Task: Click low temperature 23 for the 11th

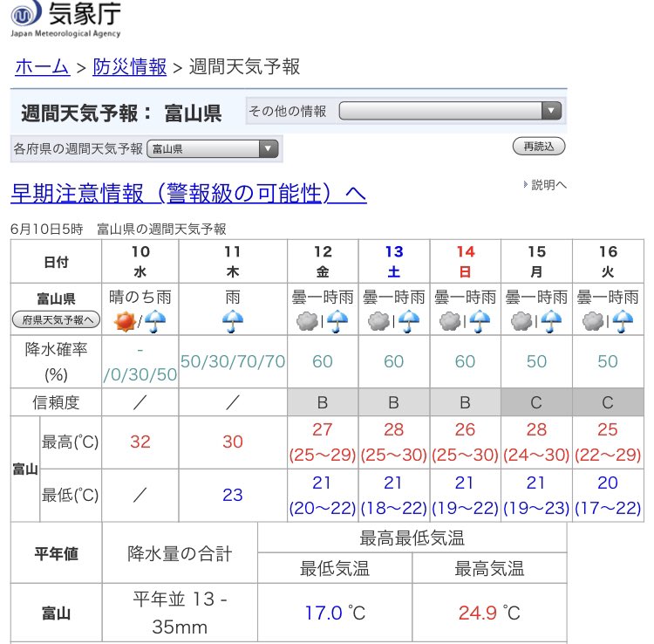Action: click(233, 495)
